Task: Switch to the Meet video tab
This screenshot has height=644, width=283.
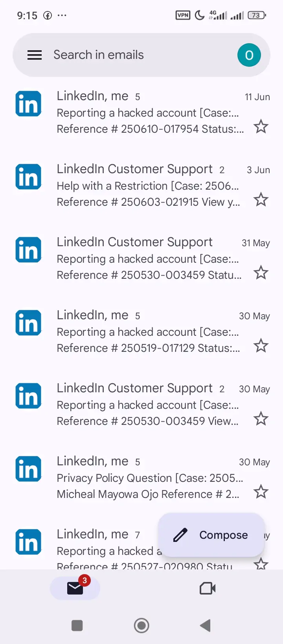Action: [x=208, y=588]
